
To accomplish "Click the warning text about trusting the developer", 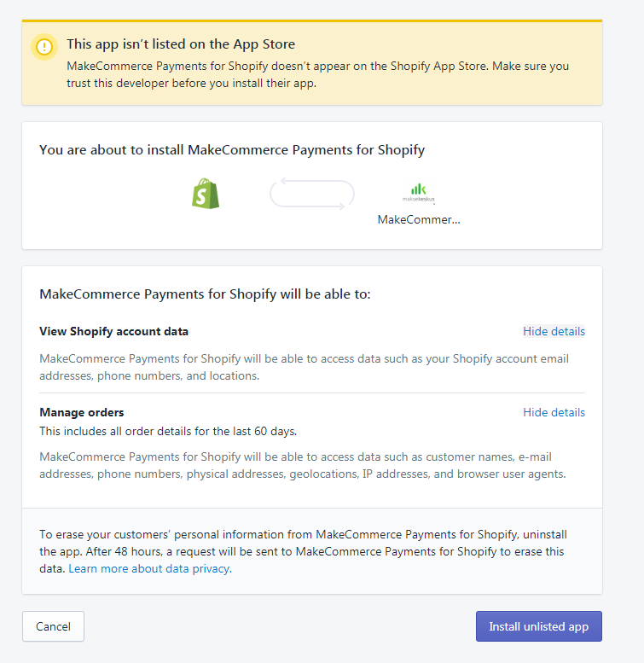I will [318, 75].
